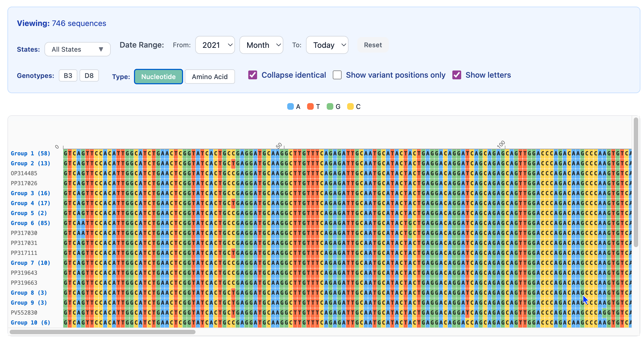Click the vertical scrollbar of the alignment
Viewport: 644px width, 340px height.
[636, 182]
